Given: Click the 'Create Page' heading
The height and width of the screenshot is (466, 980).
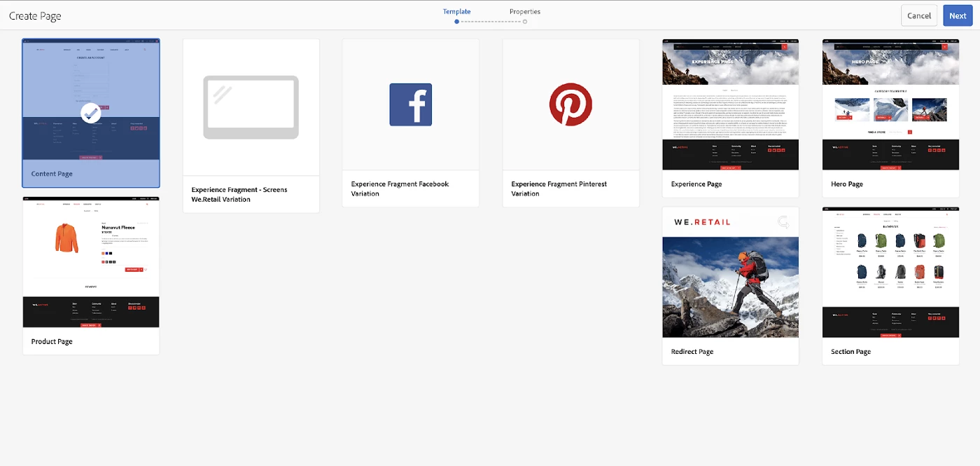Looking at the screenshot, I should pos(35,15).
